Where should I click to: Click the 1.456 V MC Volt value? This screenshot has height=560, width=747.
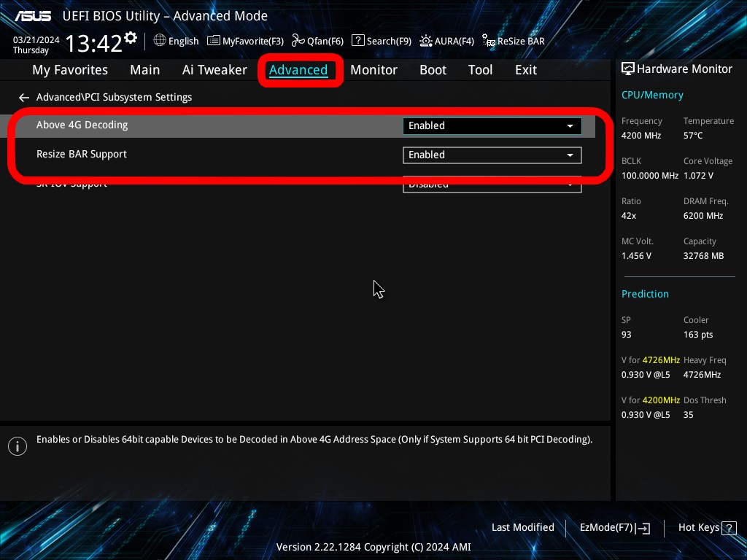pyautogui.click(x=636, y=256)
